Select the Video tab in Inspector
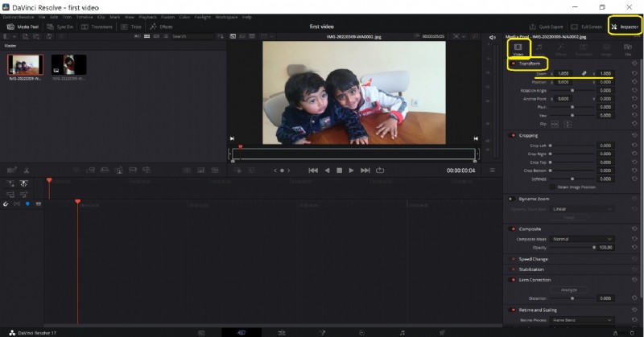The image size is (644, 337). [518, 49]
